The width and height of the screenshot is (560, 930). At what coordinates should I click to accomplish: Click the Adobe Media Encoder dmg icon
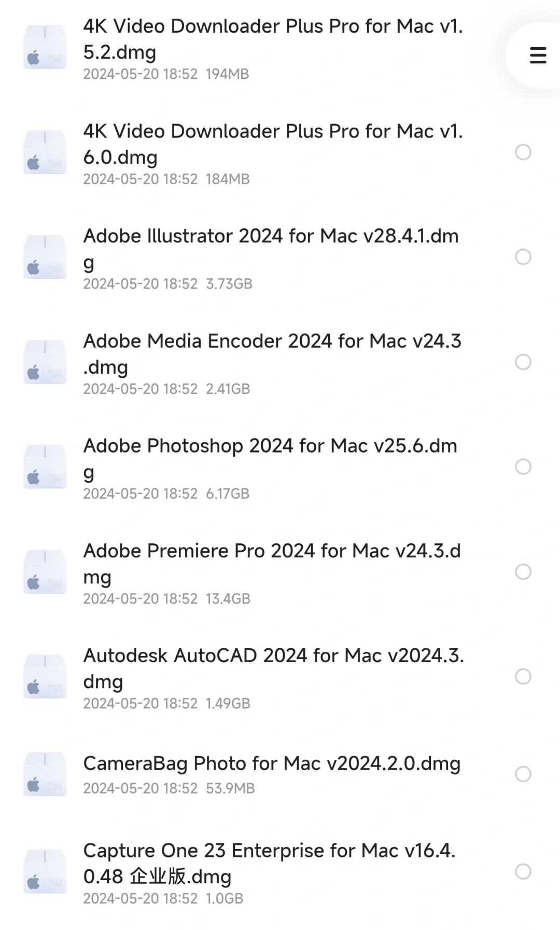tap(45, 362)
